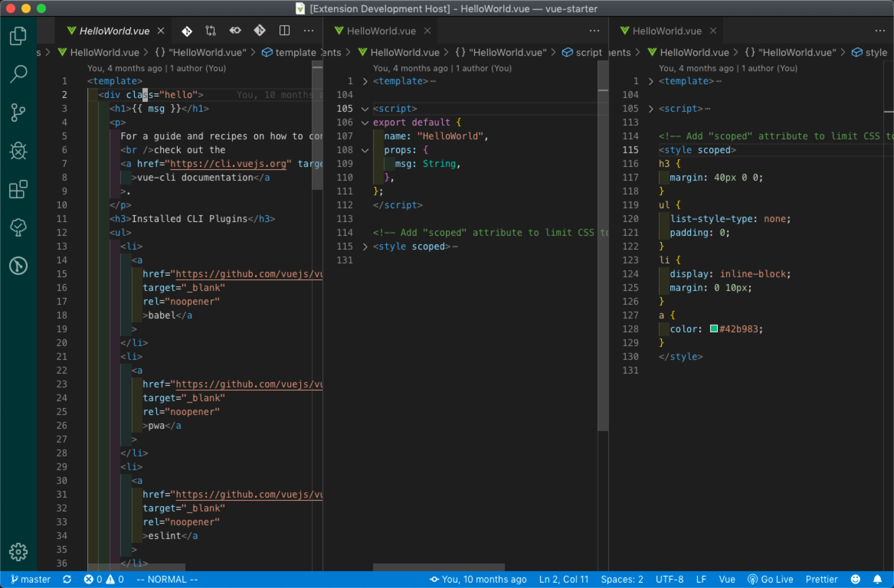Viewport: 894px width, 588px height.
Task: Close the first HelloWorld.vue tab
Action: pos(161,31)
